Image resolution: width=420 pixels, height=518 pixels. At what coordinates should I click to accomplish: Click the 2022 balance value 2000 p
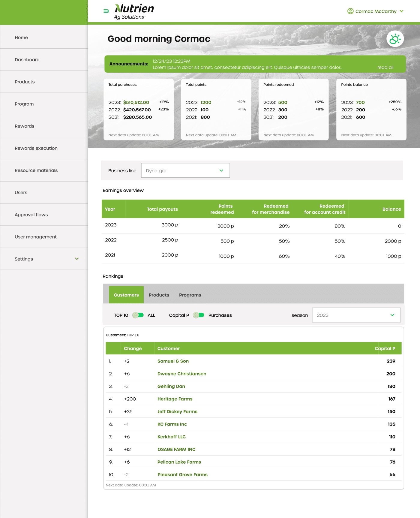click(x=393, y=241)
